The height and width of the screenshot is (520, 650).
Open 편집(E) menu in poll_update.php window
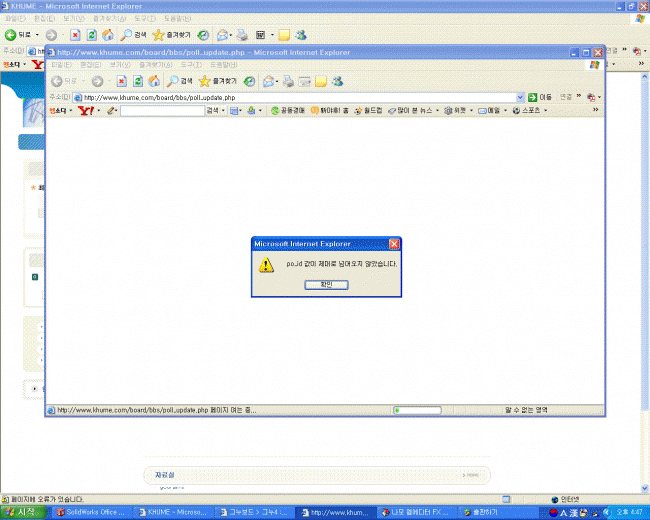(x=91, y=65)
